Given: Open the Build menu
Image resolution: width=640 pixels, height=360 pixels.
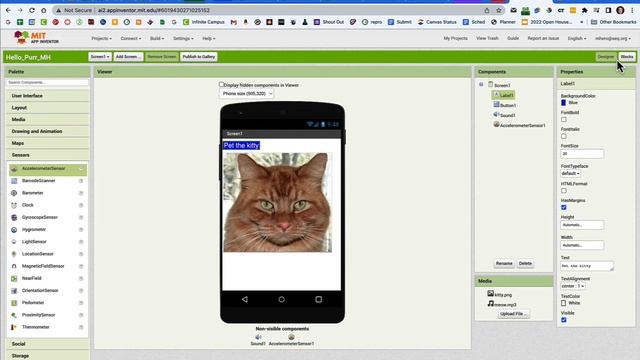Looking at the screenshot, I should point(157,38).
